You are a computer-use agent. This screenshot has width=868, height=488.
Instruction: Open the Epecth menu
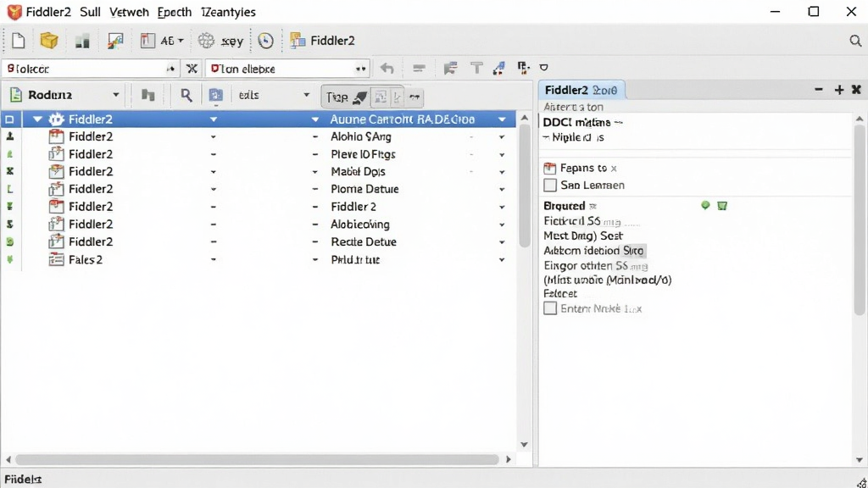click(x=175, y=12)
